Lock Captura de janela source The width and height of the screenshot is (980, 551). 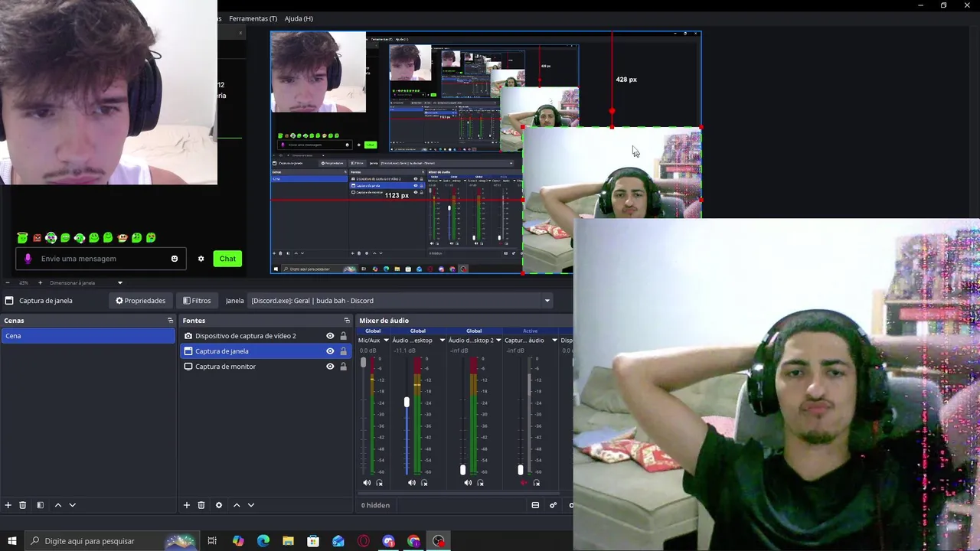[x=343, y=351]
